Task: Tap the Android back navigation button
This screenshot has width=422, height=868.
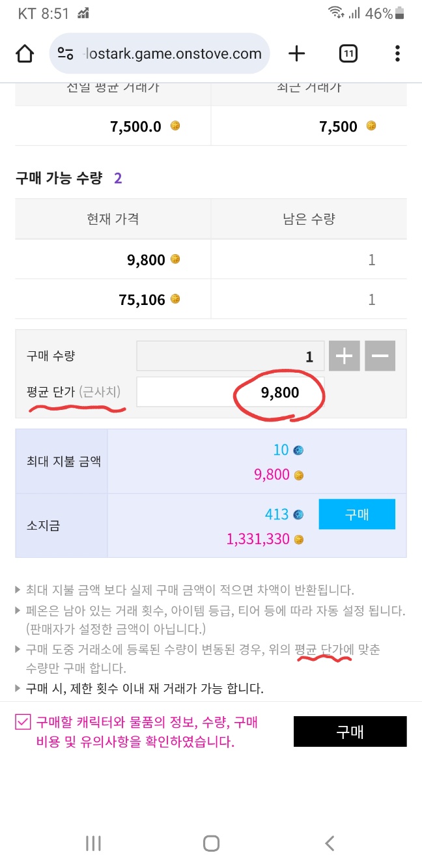Action: click(x=330, y=843)
